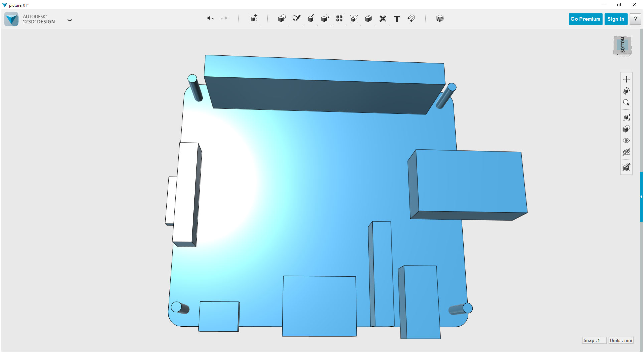Open the Sketch tool

click(296, 19)
